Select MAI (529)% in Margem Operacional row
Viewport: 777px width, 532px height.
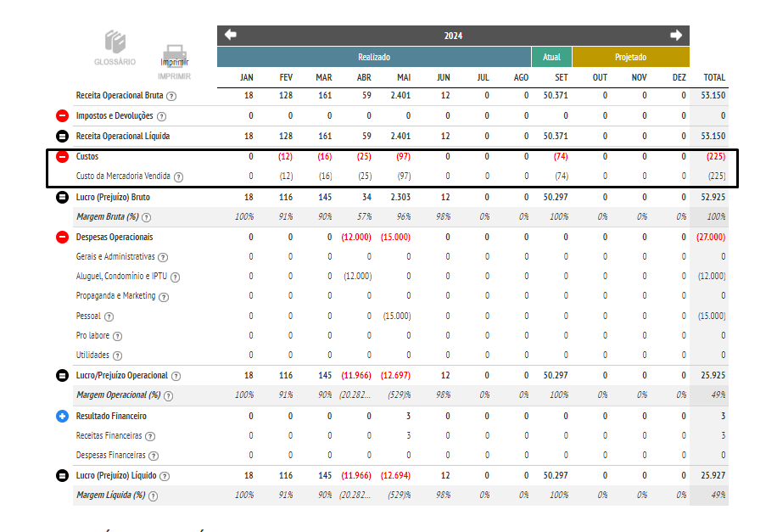click(x=400, y=395)
